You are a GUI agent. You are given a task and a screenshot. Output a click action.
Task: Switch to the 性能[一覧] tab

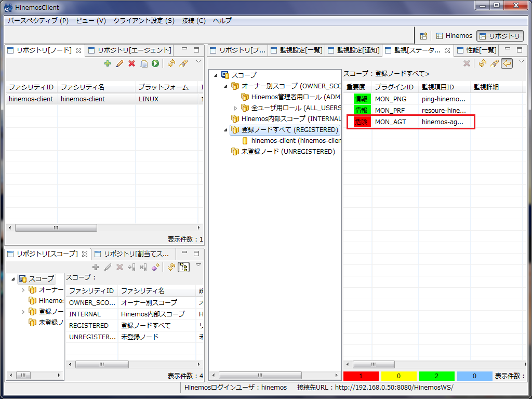click(x=477, y=50)
